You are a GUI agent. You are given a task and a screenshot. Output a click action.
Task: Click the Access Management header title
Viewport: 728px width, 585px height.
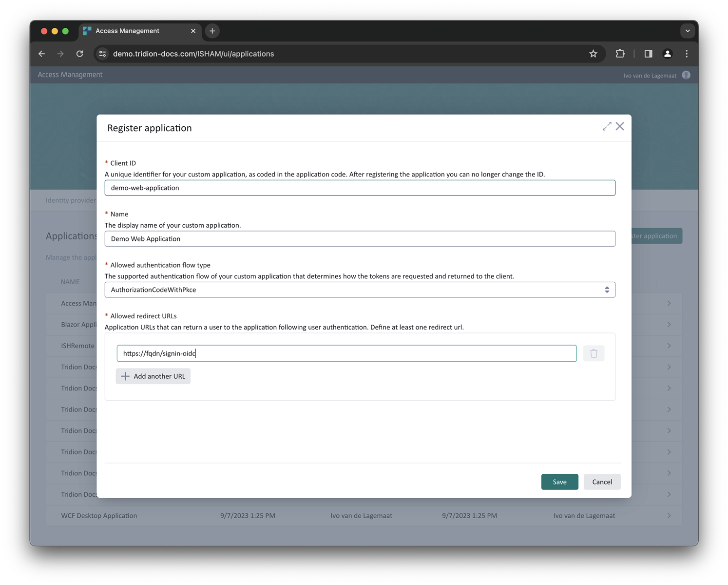click(x=70, y=75)
